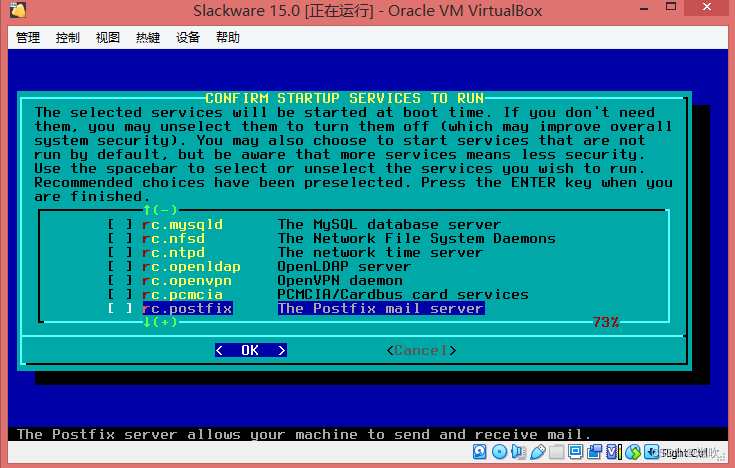Click 'The Postfix mail server' description
735x468 pixels.
pyautogui.click(x=381, y=309)
